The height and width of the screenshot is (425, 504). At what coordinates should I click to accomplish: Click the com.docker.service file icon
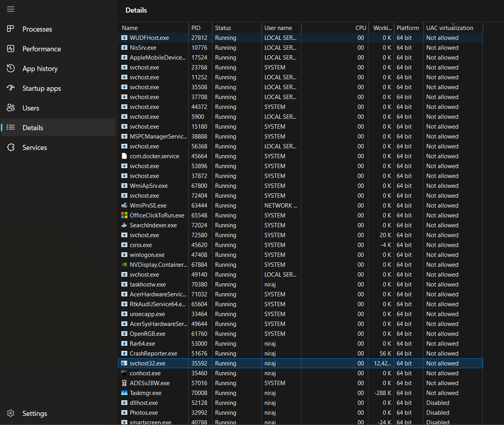click(x=124, y=156)
